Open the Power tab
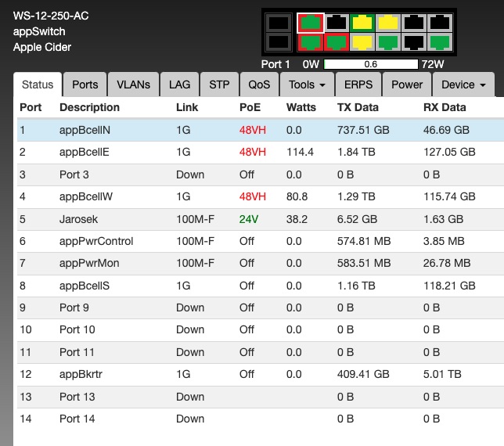Image resolution: width=504 pixels, height=446 pixels. click(x=407, y=85)
